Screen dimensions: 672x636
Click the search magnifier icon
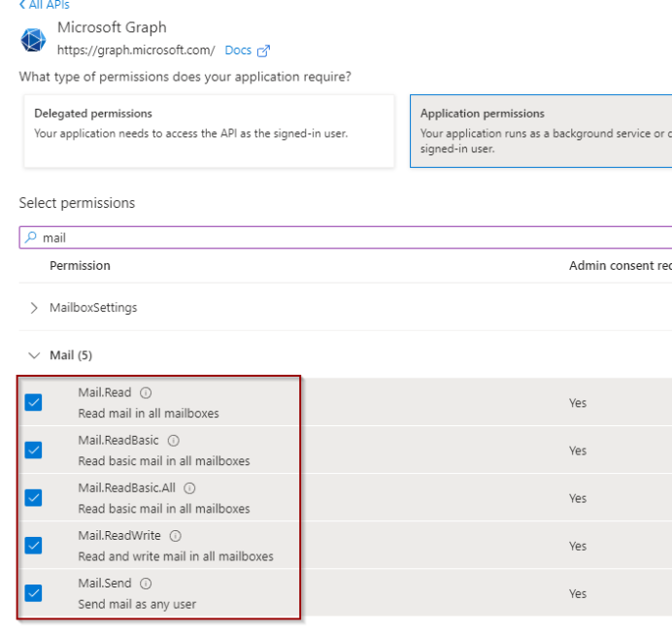[30, 237]
